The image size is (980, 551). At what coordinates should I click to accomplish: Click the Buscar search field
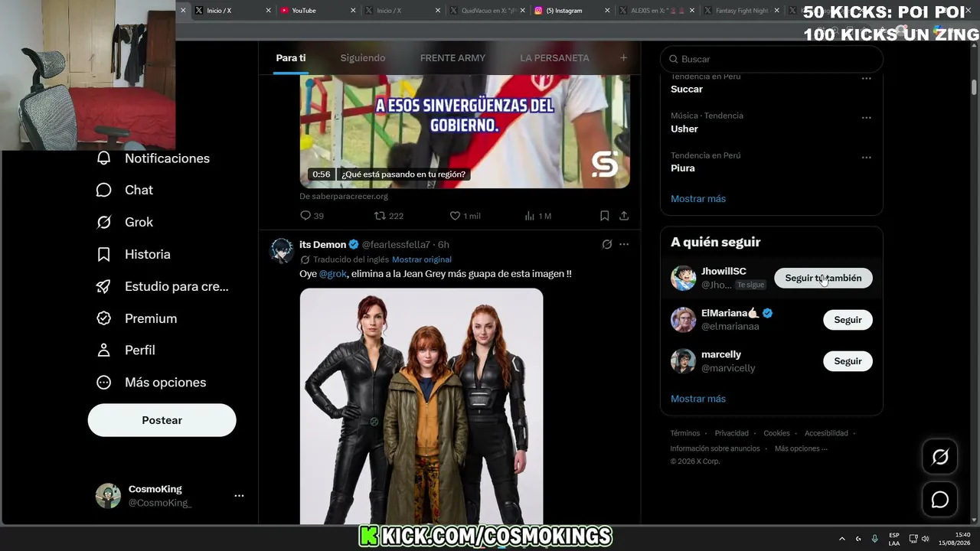(x=772, y=59)
